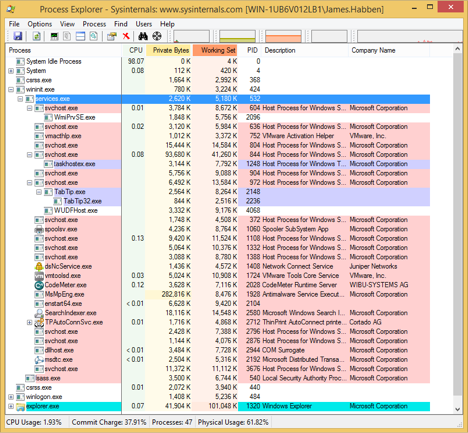The image size is (468, 433).
Task: Collapse svchost.exe PID 972 node
Action: point(30,183)
